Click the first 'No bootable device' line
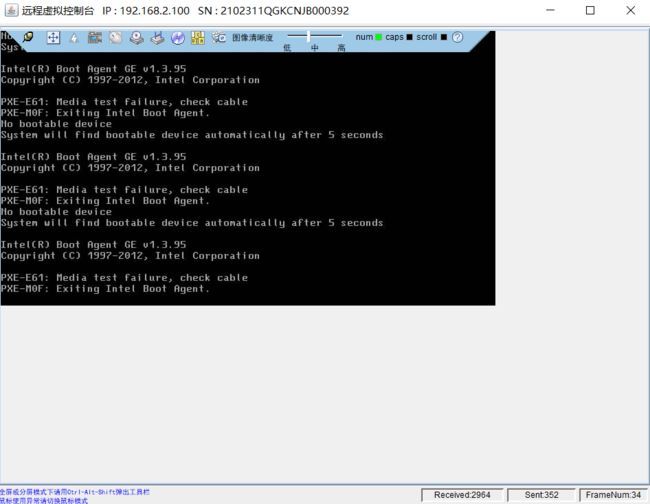 (x=56, y=124)
